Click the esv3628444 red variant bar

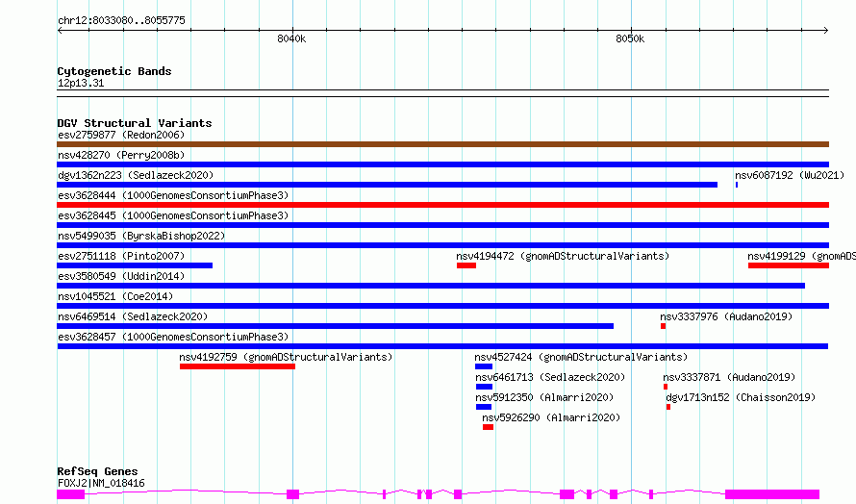[442, 205]
